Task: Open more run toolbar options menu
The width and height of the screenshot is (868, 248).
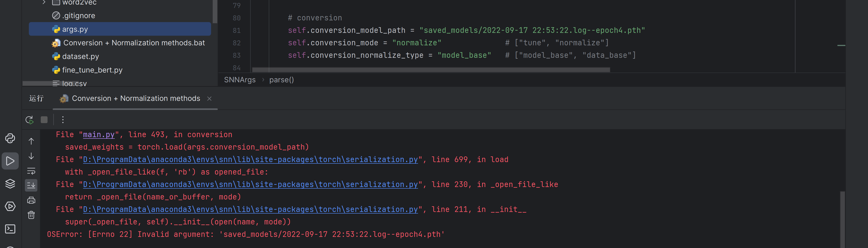Action: 63,120
